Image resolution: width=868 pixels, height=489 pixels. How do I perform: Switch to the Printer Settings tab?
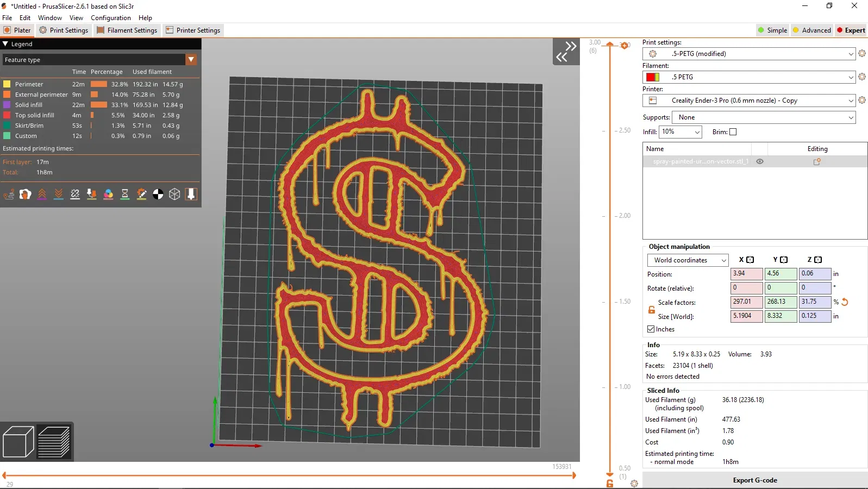point(193,30)
